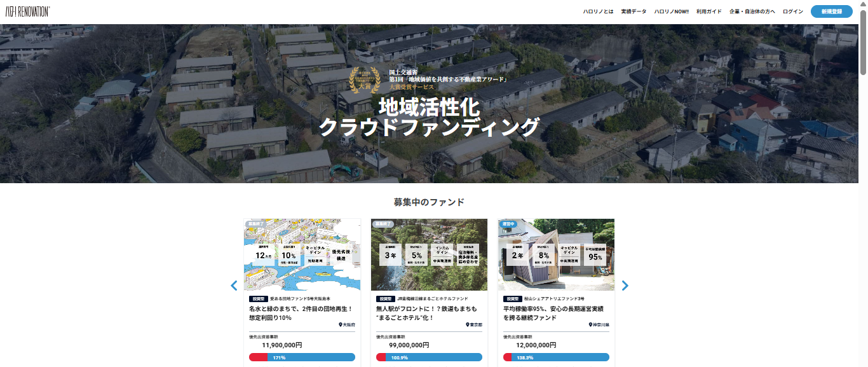
Task: Click the ログイン link
Action: pyautogui.click(x=793, y=11)
